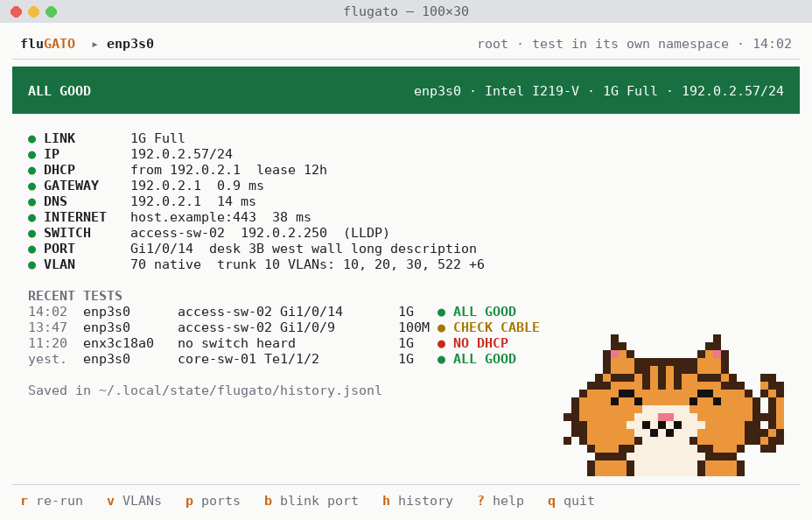The height and width of the screenshot is (520, 812).
Task: Click the banner address 192.0.2.57/24
Action: pyautogui.click(x=732, y=91)
